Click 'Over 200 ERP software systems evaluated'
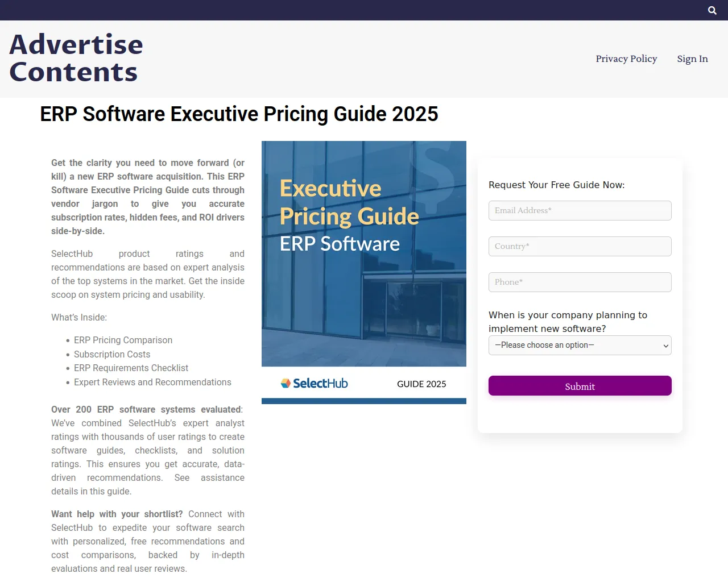This screenshot has height=582, width=728. pyautogui.click(x=147, y=409)
